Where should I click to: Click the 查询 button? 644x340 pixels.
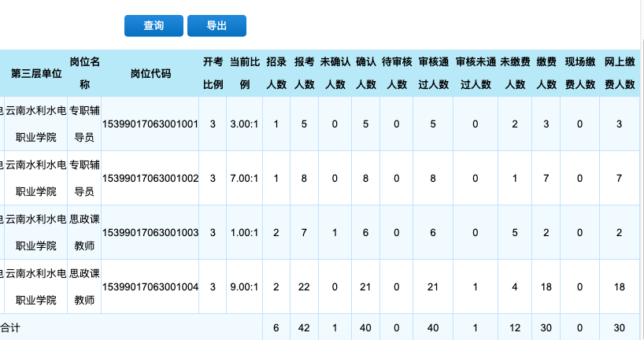(154, 26)
